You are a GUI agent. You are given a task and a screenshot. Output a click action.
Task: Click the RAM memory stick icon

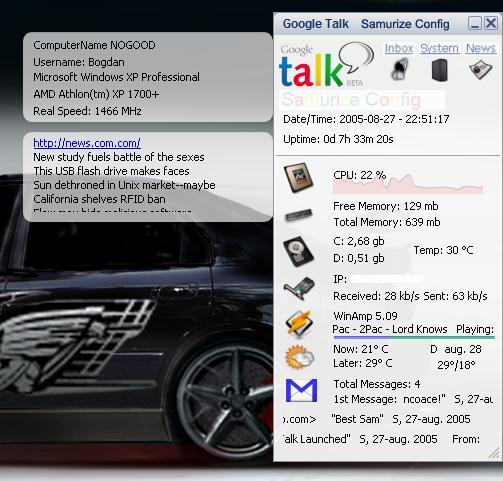click(x=299, y=215)
